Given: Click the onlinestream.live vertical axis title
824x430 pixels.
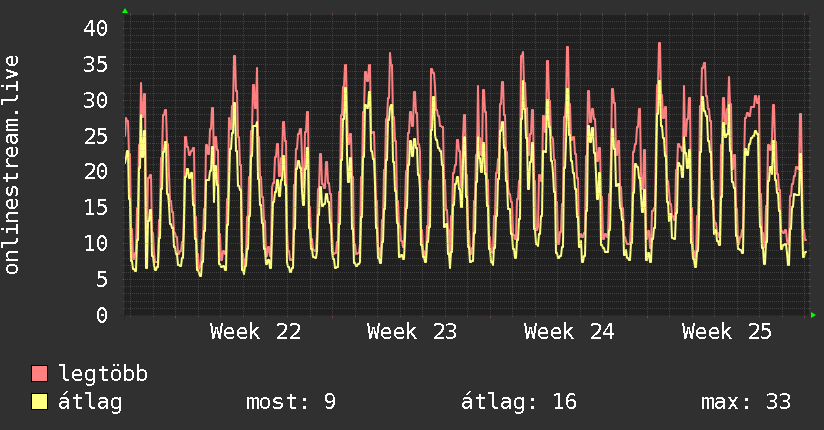Looking at the screenshot, I should pos(11,165).
